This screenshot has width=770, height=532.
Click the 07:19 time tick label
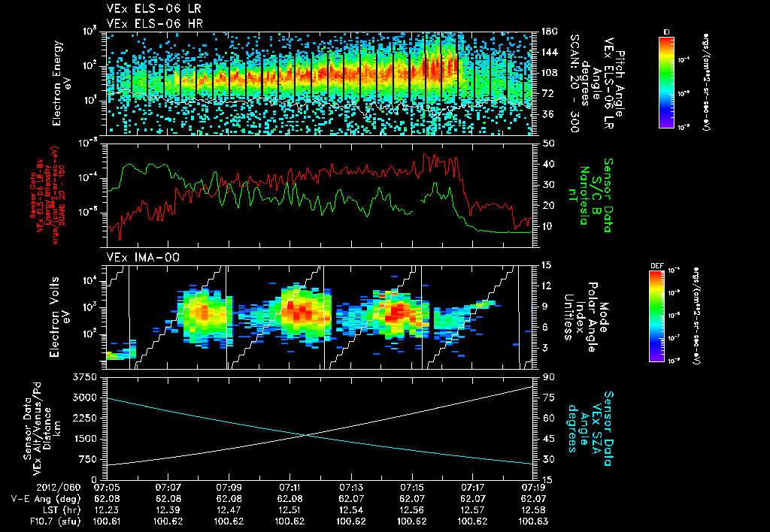point(533,488)
